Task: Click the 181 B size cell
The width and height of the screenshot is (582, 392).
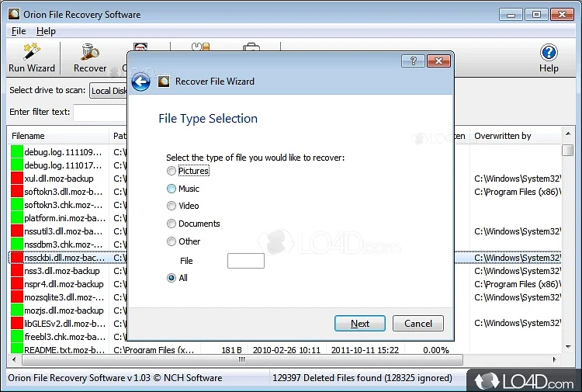Action: click(x=231, y=349)
